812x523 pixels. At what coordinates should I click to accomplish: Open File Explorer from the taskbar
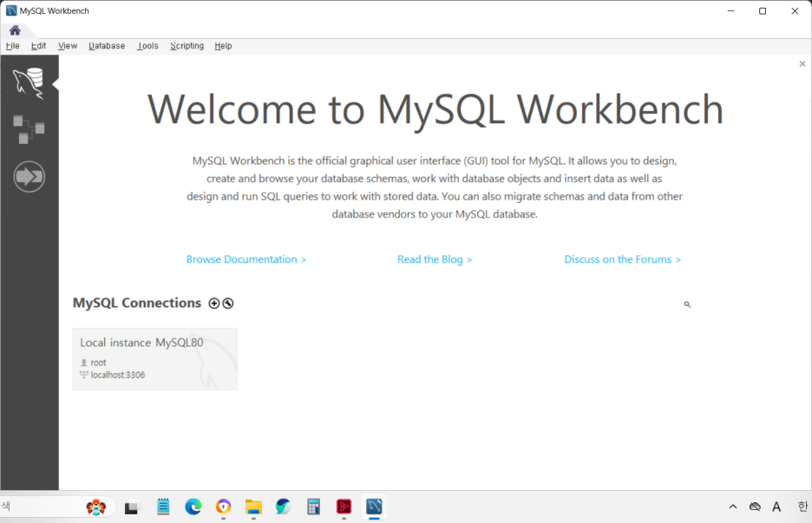tap(253, 507)
